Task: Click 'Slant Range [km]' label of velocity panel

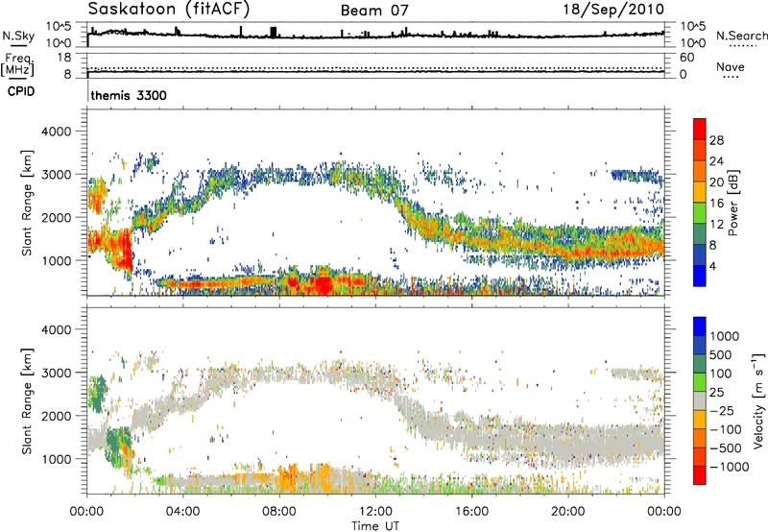Action: [x=27, y=400]
